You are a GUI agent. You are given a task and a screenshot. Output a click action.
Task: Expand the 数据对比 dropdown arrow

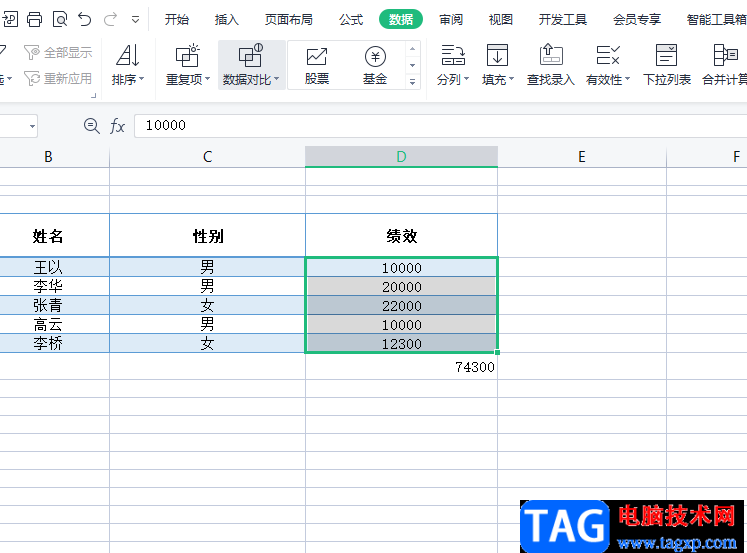pyautogui.click(x=277, y=79)
